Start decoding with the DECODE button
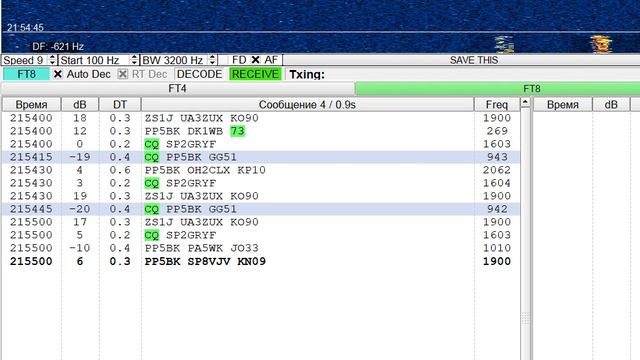The width and height of the screenshot is (640, 360). click(x=200, y=74)
